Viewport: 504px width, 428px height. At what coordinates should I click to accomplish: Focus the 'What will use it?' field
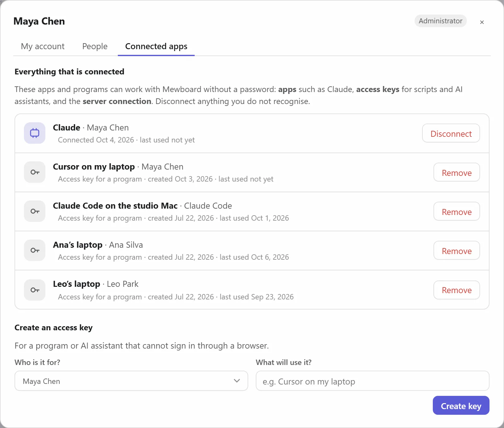tap(373, 381)
